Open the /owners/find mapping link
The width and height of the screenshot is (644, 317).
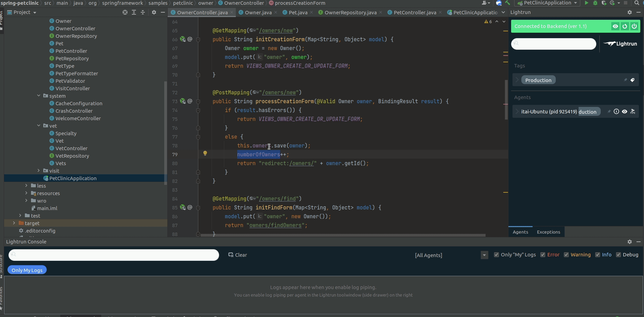tap(279, 199)
